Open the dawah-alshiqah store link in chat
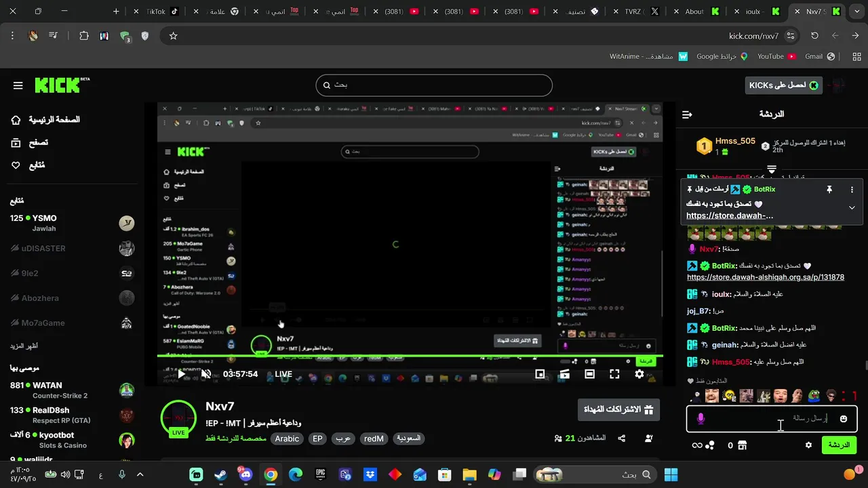The height and width of the screenshot is (488, 868). point(765,277)
